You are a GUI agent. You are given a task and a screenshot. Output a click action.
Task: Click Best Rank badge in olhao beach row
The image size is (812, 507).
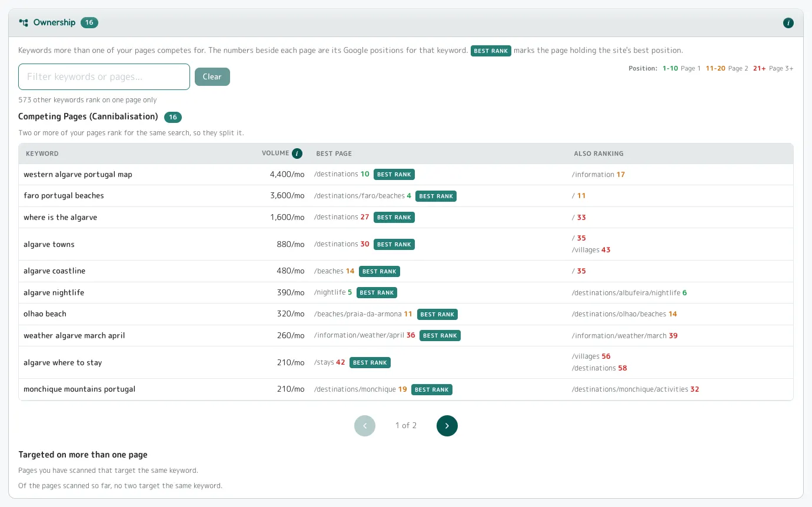point(437,314)
